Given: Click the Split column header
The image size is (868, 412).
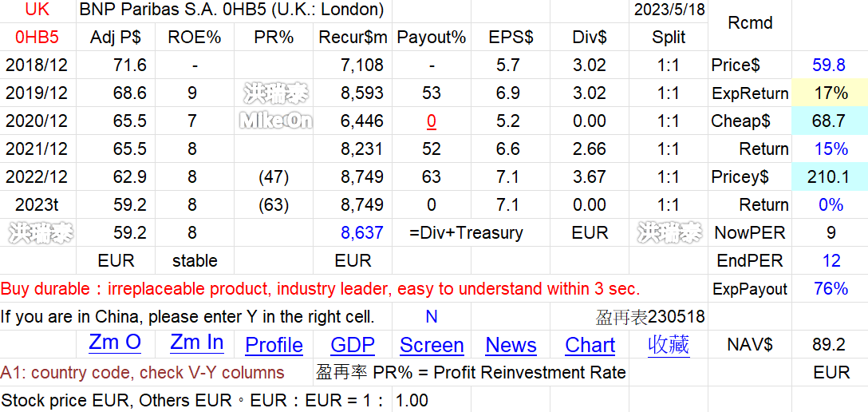Looking at the screenshot, I should (669, 37).
